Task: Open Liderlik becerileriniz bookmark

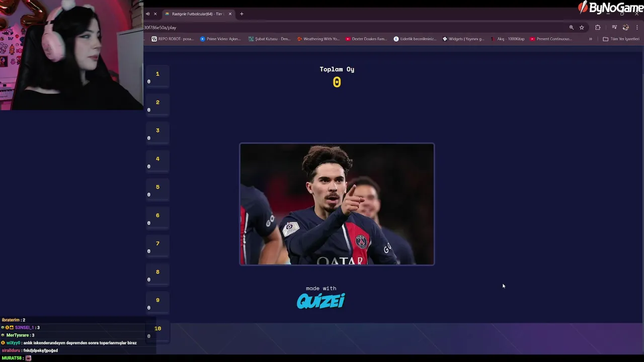Action: tap(415, 39)
